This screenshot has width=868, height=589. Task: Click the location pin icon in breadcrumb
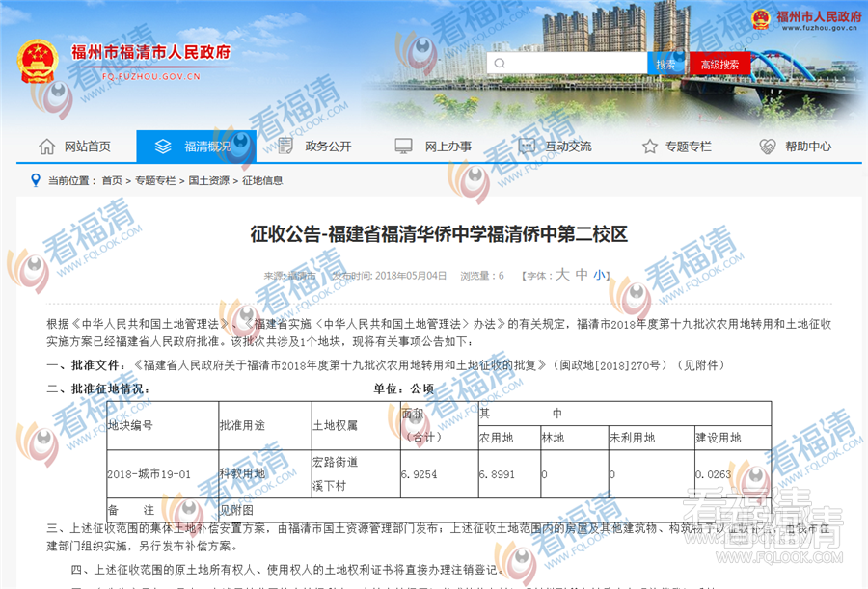coord(36,180)
